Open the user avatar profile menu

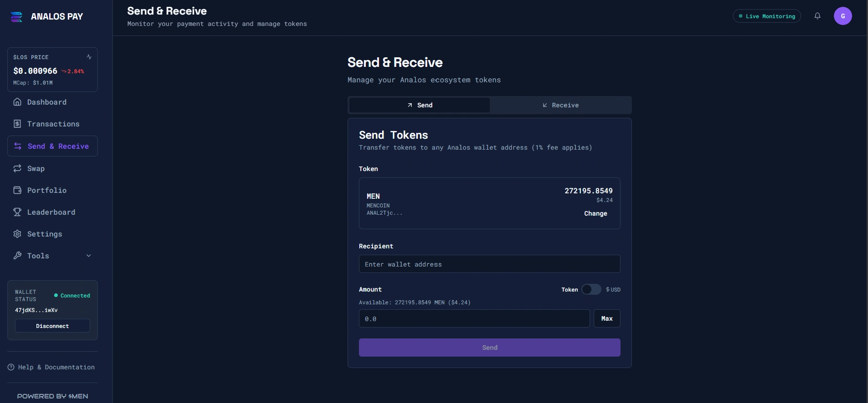843,16
